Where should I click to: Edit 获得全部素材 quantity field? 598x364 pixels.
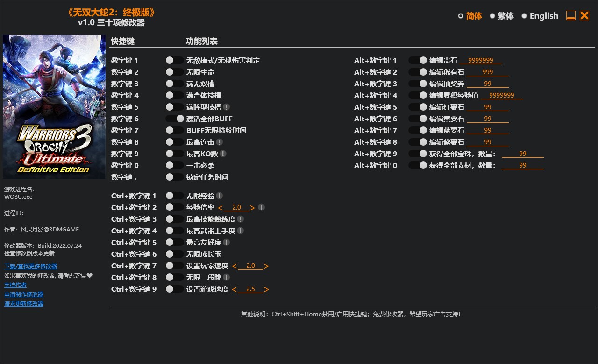click(523, 165)
